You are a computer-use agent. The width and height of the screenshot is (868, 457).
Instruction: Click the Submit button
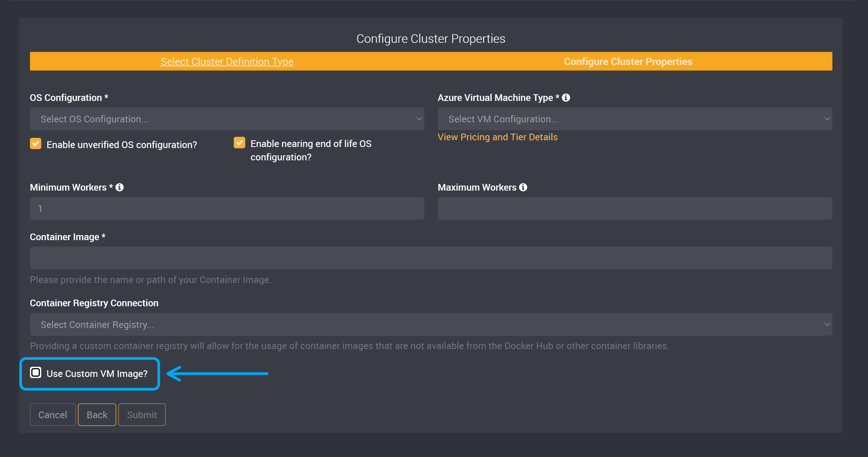(x=142, y=414)
